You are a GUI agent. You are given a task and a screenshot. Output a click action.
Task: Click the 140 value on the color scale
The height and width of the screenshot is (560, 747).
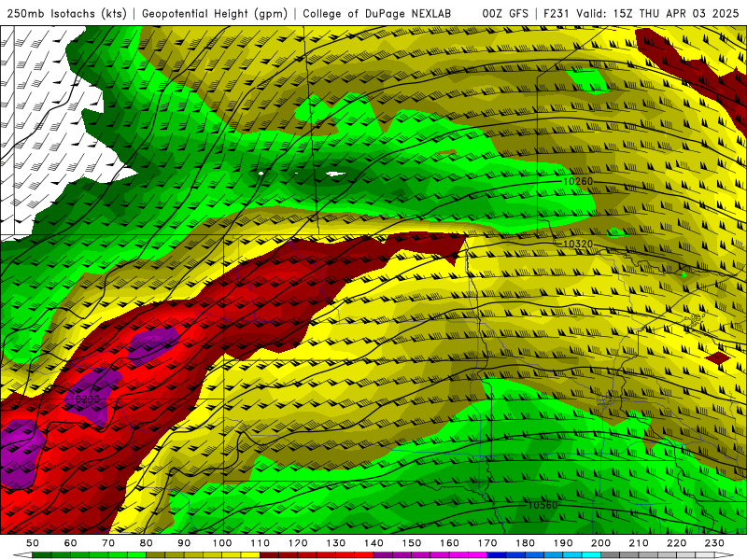point(373,543)
